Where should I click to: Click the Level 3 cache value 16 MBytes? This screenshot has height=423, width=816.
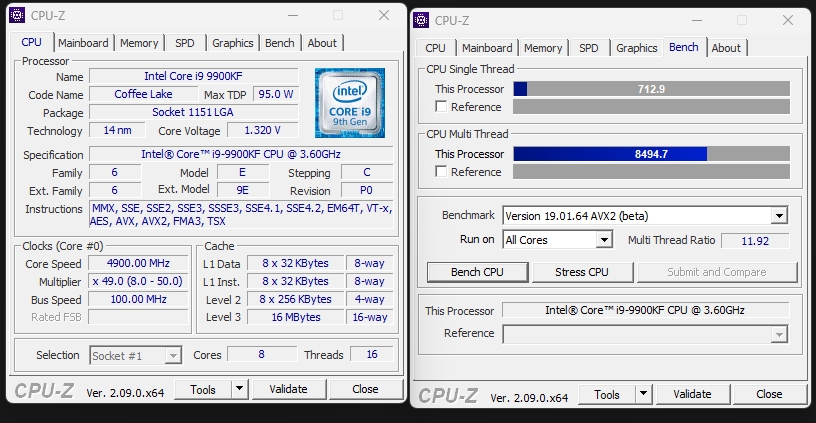point(296,317)
